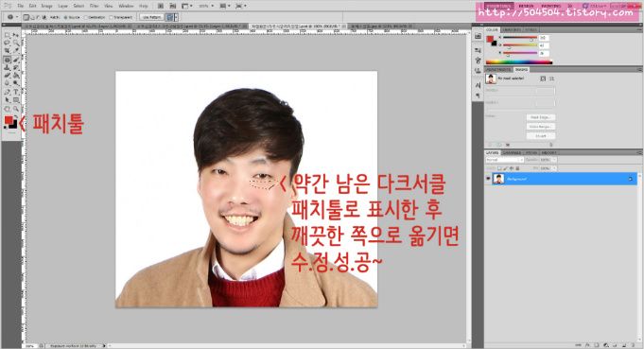Launch Mini Bridge from the application bar
Viewport: 644px width, 349px height.
coord(173,7)
